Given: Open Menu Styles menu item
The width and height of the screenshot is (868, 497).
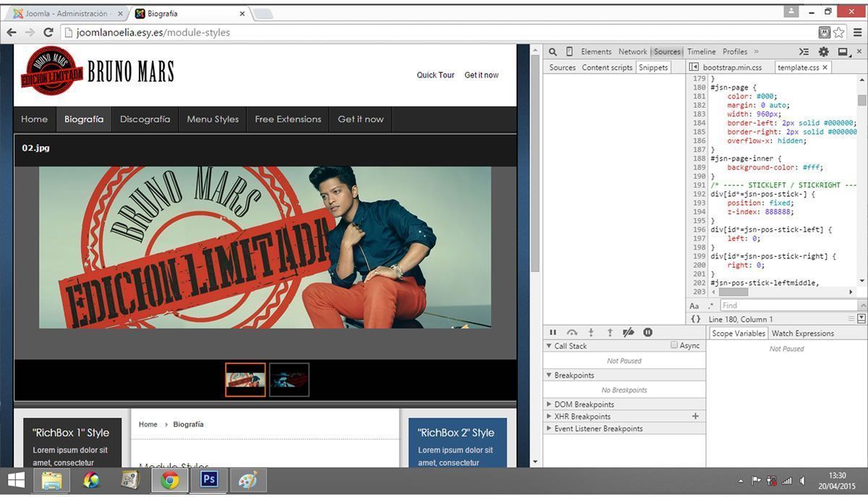Looking at the screenshot, I should [x=213, y=119].
